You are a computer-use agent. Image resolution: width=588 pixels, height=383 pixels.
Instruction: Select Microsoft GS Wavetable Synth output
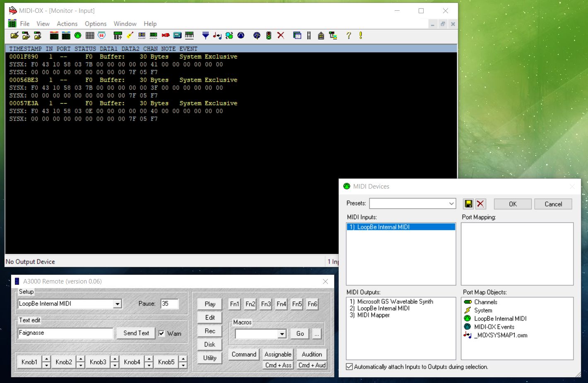coord(395,302)
